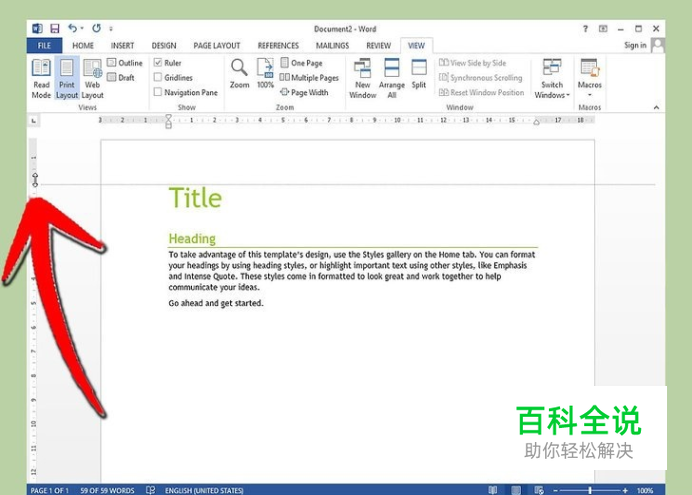Click the Heading text in document
Screen dimensions: 692x495
coord(192,238)
